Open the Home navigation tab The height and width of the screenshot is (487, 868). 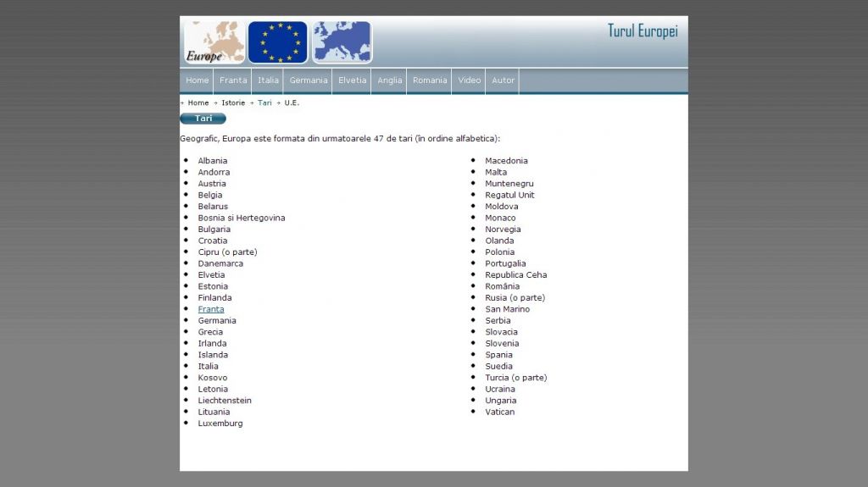pyautogui.click(x=198, y=80)
